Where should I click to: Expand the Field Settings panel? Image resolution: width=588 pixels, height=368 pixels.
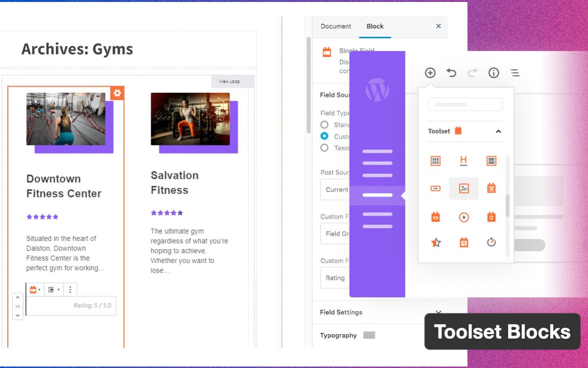point(380,312)
